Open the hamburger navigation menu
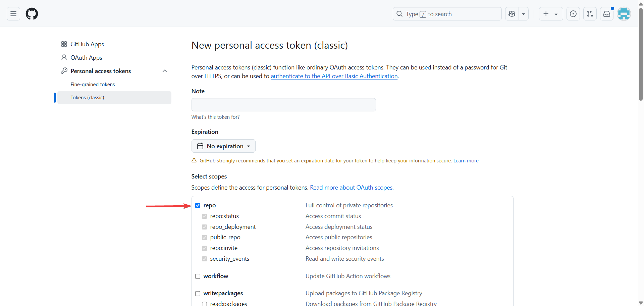The image size is (644, 306). tap(13, 14)
